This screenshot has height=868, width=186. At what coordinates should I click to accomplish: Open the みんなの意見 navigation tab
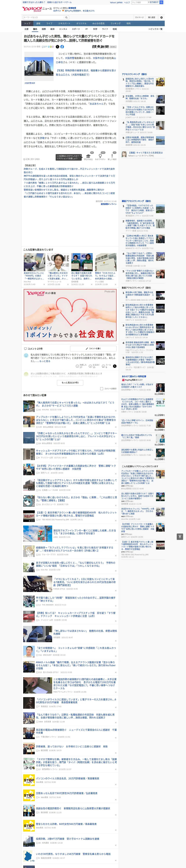tap(99, 23)
